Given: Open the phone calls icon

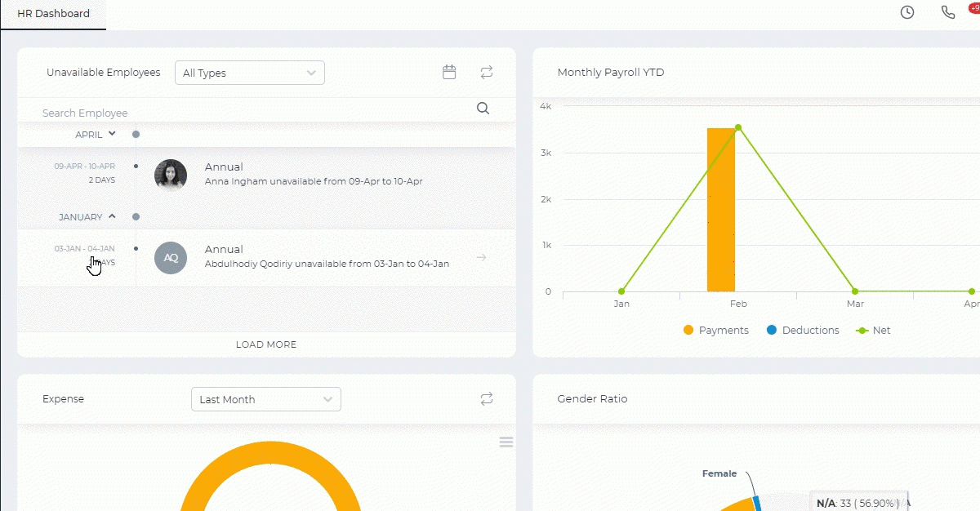Looking at the screenshot, I should click(948, 12).
